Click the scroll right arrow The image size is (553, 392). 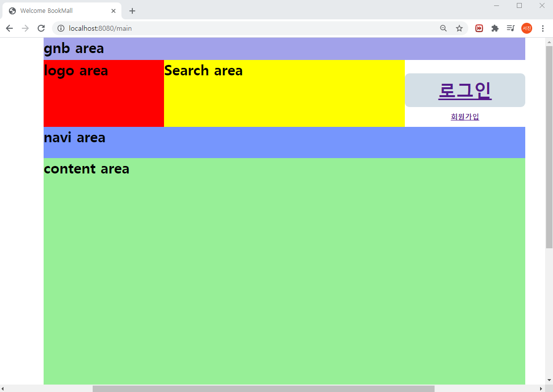point(541,389)
